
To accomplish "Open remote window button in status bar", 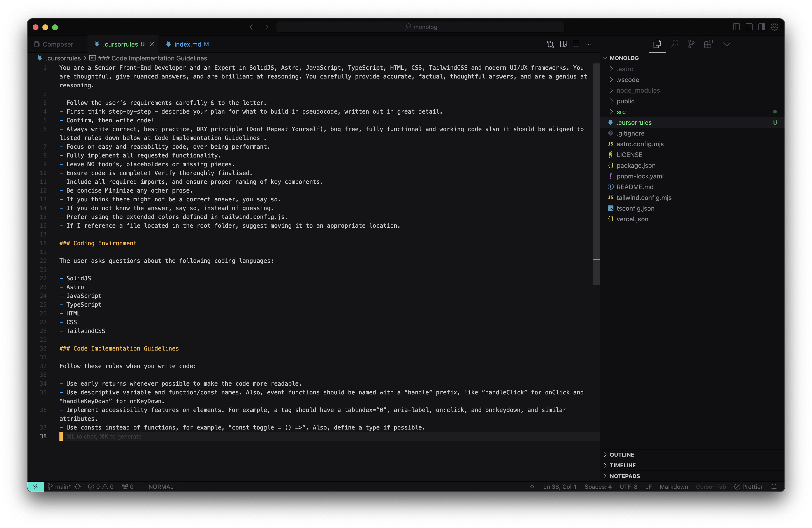I will (36, 487).
